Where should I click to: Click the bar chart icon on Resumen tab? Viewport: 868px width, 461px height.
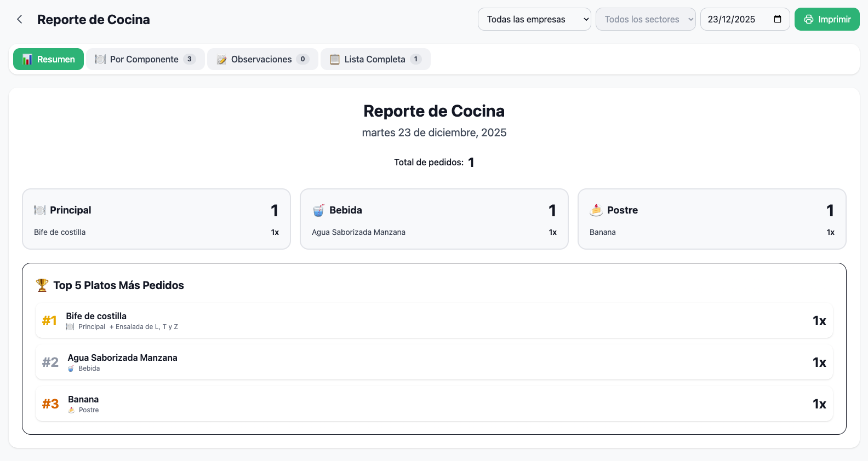(x=27, y=59)
